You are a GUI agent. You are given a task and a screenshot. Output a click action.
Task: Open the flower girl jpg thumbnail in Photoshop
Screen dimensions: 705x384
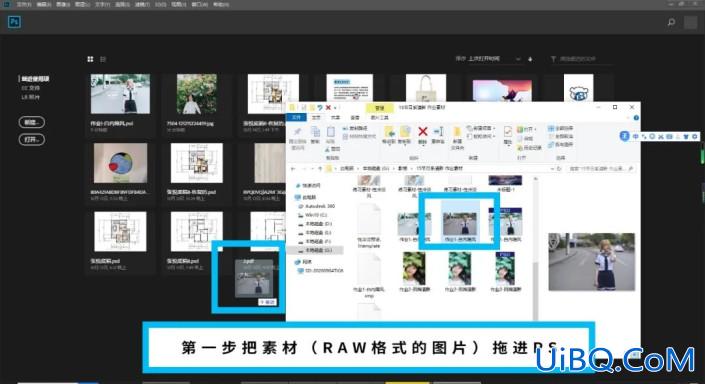196,94
